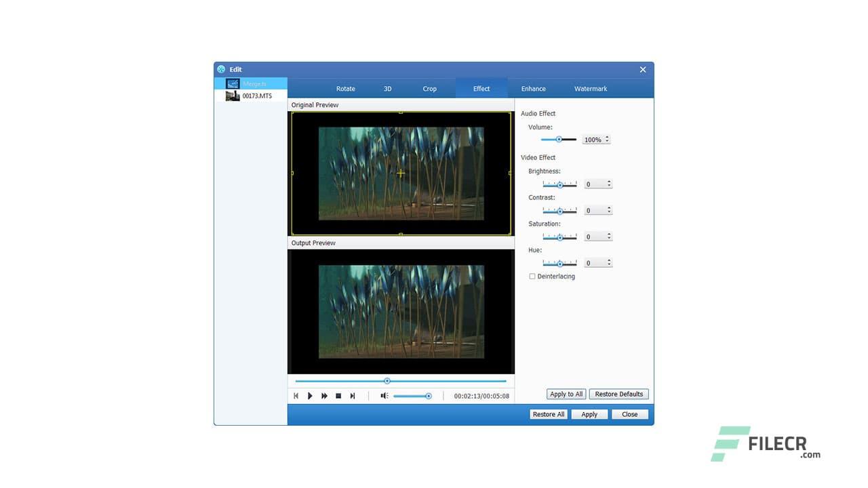This screenshot has height=488, width=868.
Task: Play the video preview
Action: [x=310, y=395]
